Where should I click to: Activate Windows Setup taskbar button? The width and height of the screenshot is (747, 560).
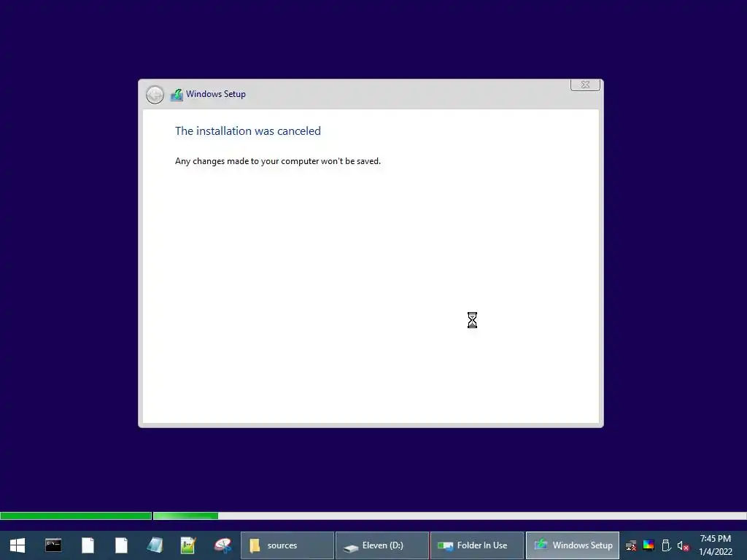[573, 545]
